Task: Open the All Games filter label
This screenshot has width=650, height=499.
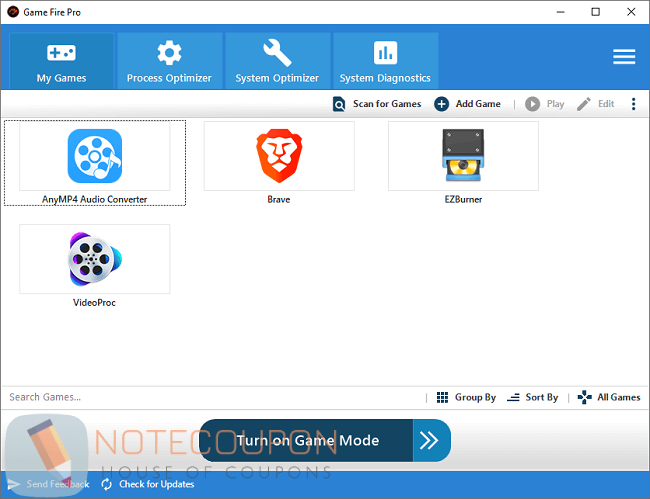Action: point(618,397)
